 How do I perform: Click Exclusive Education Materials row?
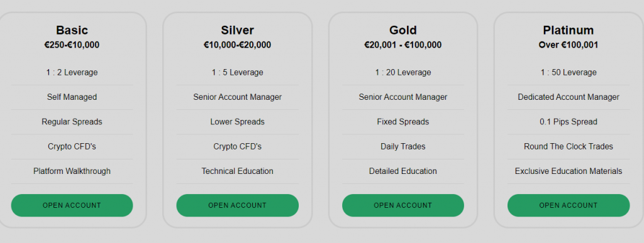[x=569, y=171]
